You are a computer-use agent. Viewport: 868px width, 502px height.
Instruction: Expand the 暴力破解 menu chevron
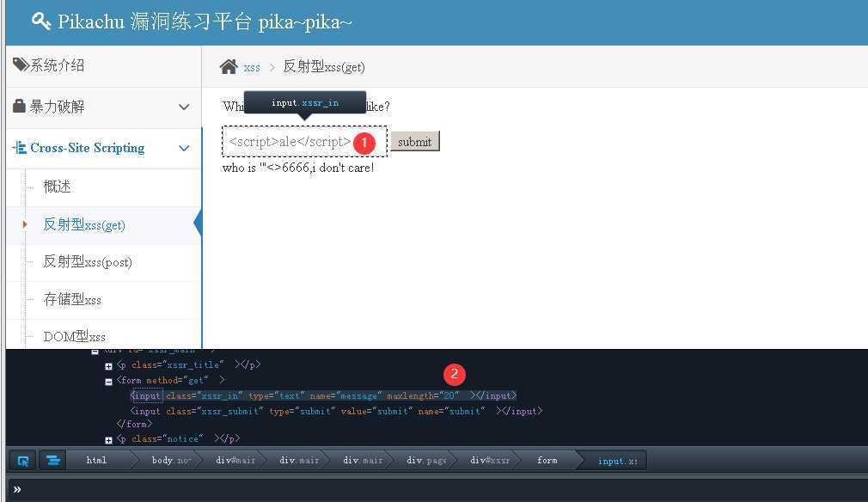pyautogui.click(x=184, y=107)
